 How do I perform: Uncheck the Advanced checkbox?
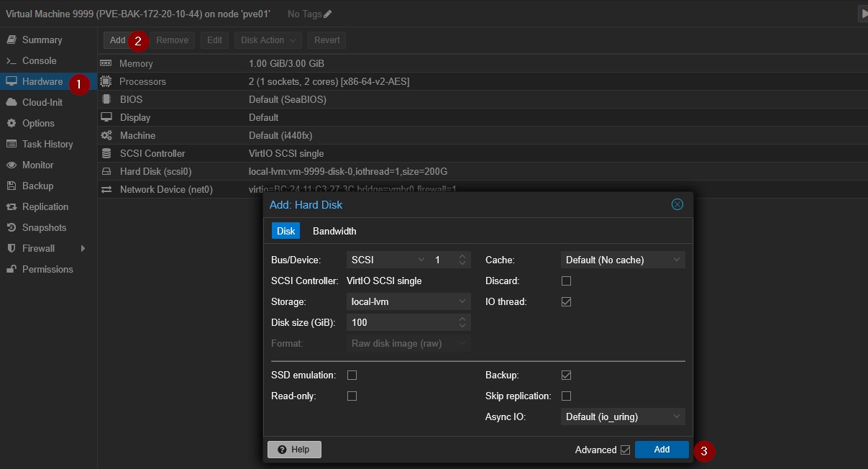point(625,450)
